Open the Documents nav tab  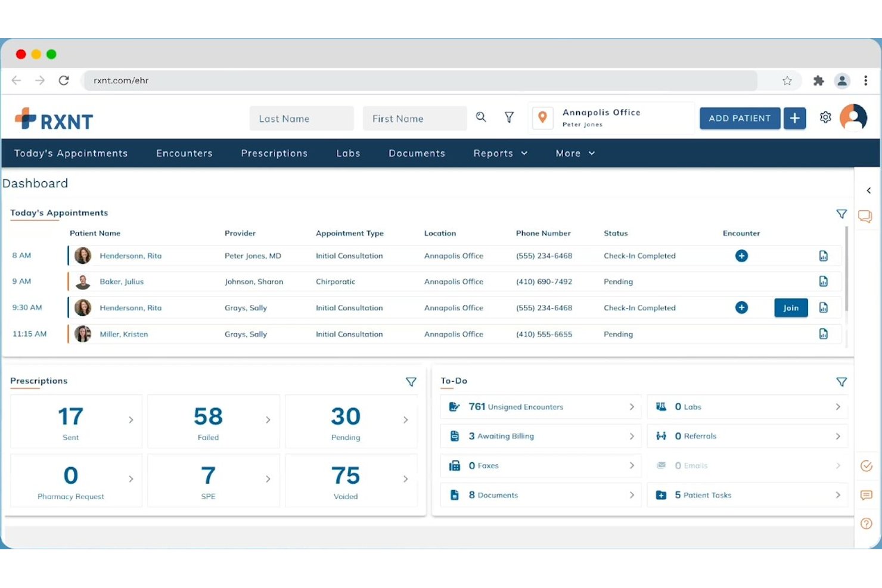click(x=417, y=153)
